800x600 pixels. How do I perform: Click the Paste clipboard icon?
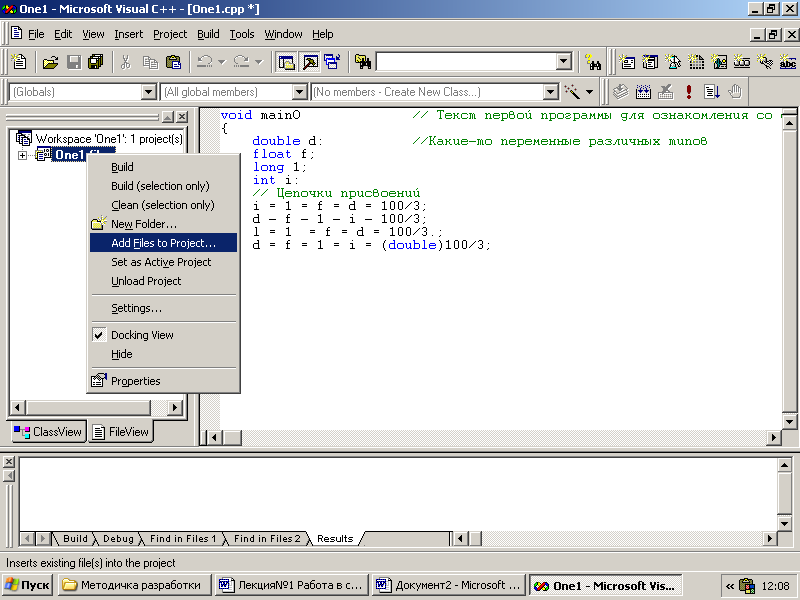coord(173,62)
